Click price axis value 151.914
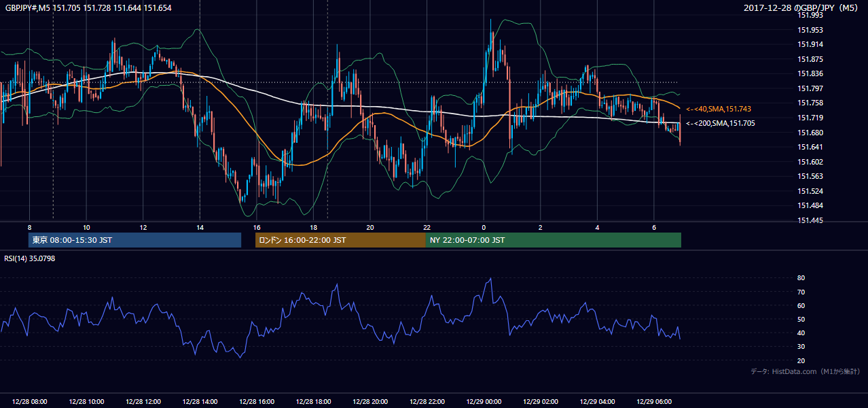 (810, 45)
